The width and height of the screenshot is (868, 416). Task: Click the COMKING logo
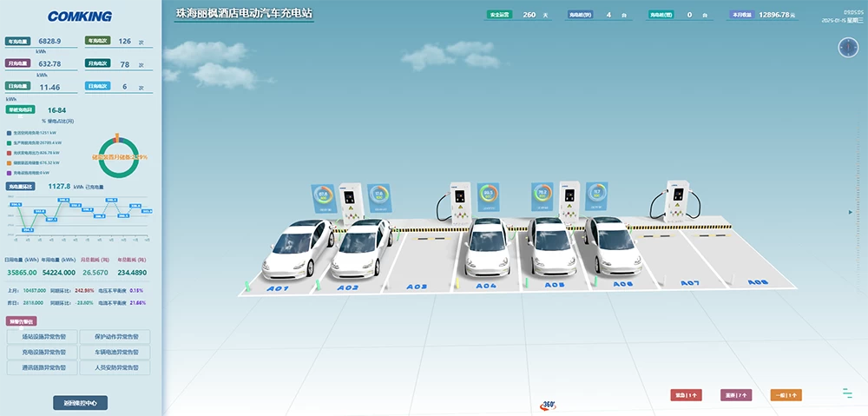[x=80, y=17]
